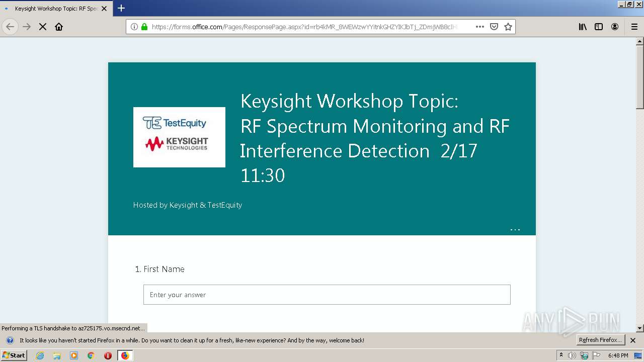Viewport: 644px width, 362px height.
Task: Open a new tab
Action: pyautogui.click(x=121, y=8)
